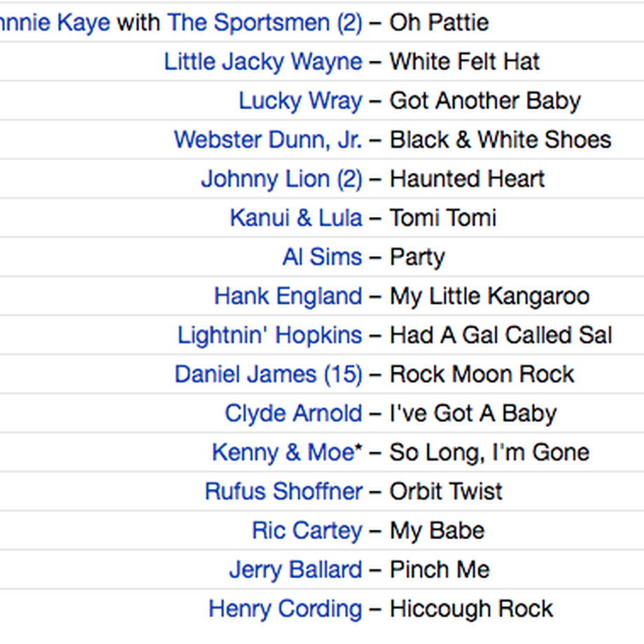Click the Lucky Wray artist link

pos(300,101)
